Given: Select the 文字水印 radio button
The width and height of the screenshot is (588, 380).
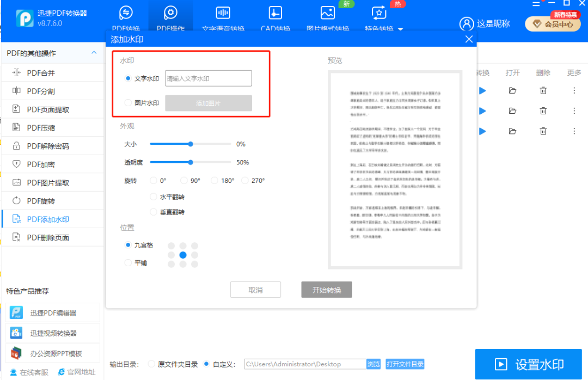Looking at the screenshot, I should click(128, 78).
